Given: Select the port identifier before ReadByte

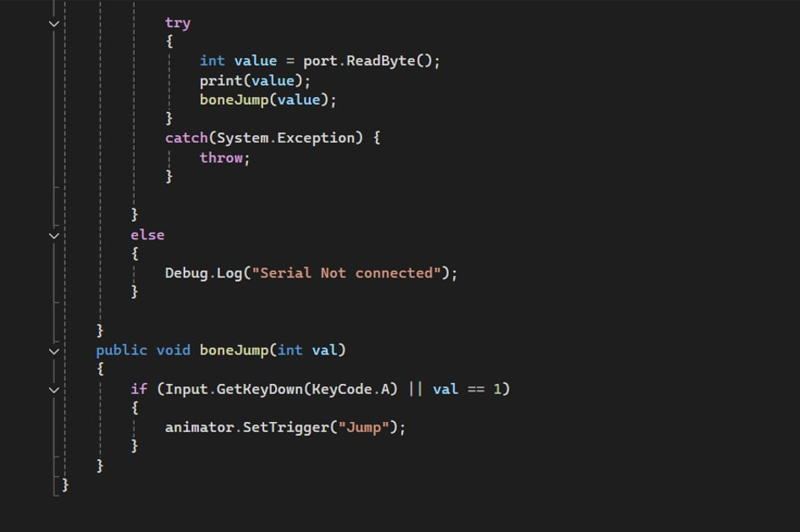Looking at the screenshot, I should pos(320,61).
